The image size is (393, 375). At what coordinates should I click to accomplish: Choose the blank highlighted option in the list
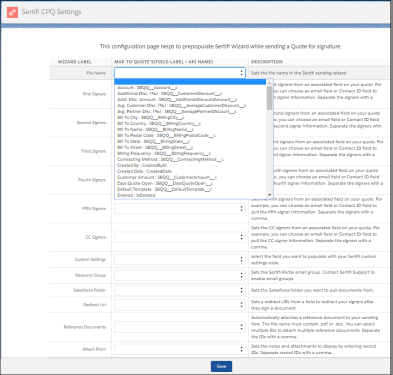point(190,82)
